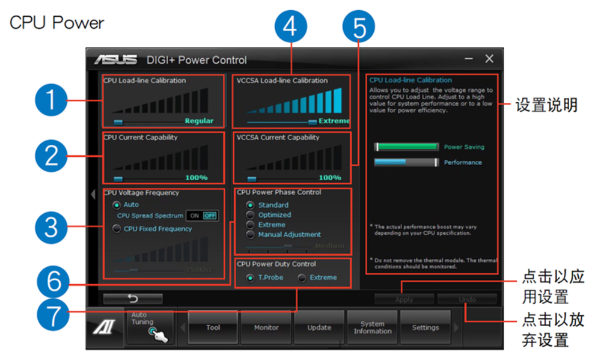Screen dimensions: 601x364
Task: Select Extreme power duty control
Action: point(302,278)
